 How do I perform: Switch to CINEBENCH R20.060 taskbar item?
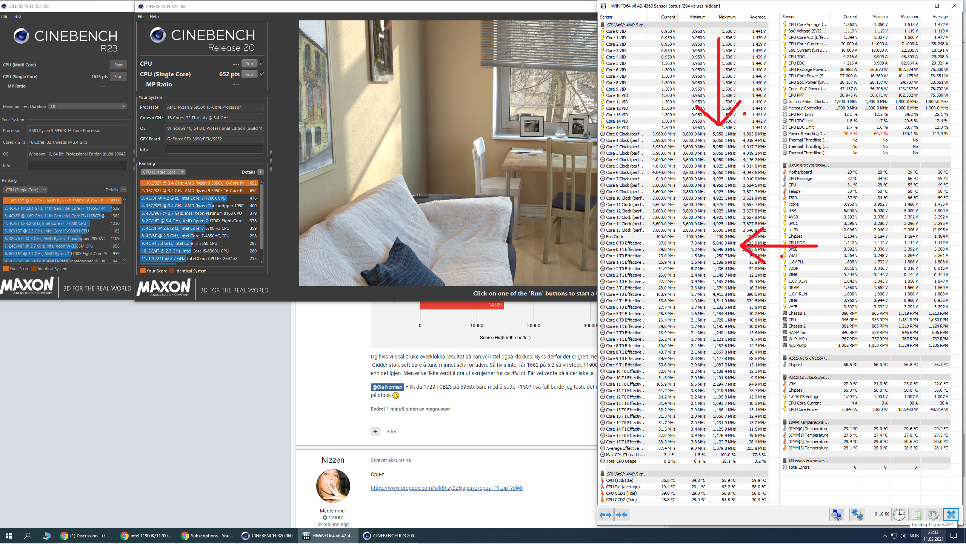267,535
